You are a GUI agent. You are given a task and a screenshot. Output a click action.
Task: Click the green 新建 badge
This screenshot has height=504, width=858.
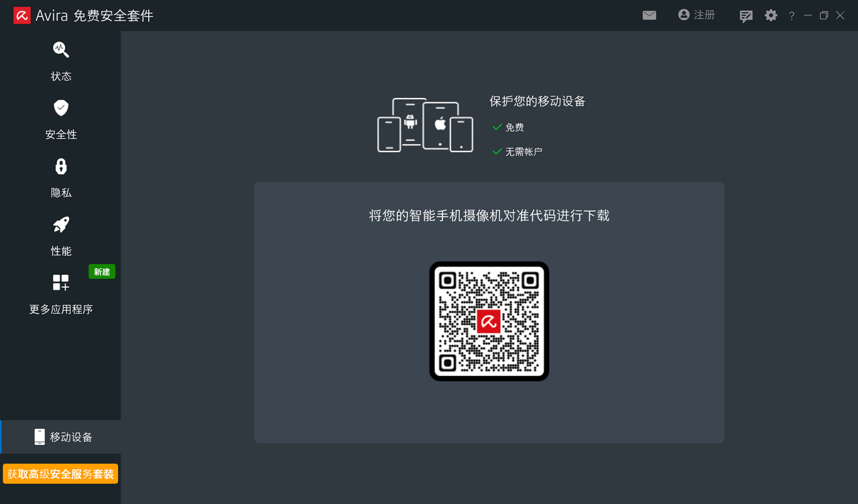click(102, 271)
